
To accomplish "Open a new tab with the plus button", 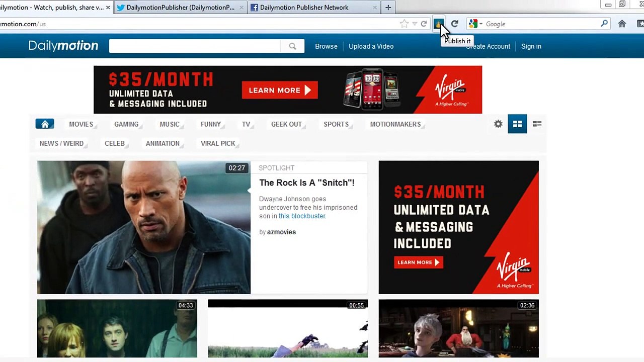I will pos(388,8).
